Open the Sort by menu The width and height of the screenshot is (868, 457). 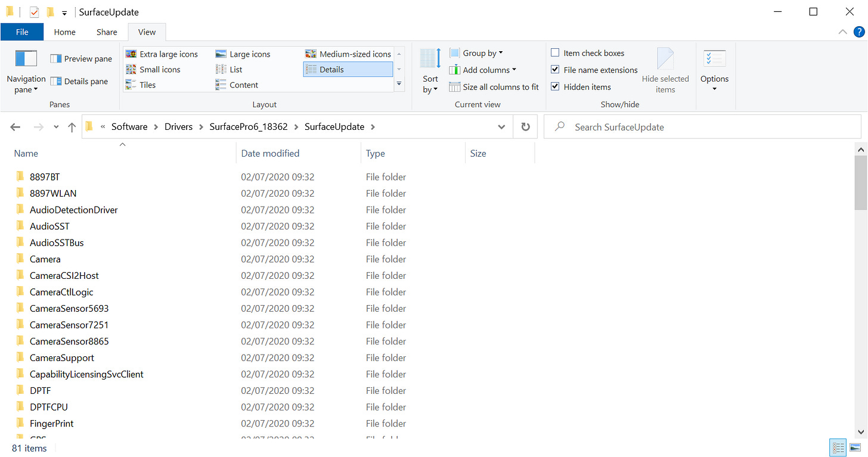430,73
